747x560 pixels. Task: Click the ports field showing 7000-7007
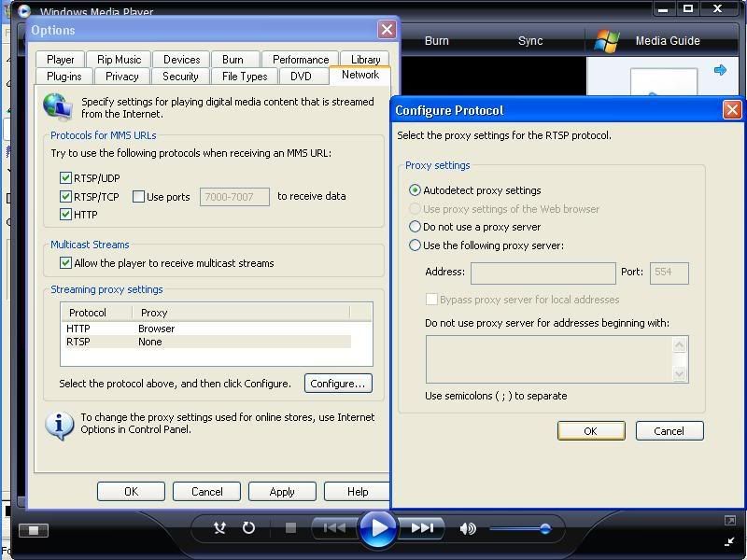coord(234,197)
